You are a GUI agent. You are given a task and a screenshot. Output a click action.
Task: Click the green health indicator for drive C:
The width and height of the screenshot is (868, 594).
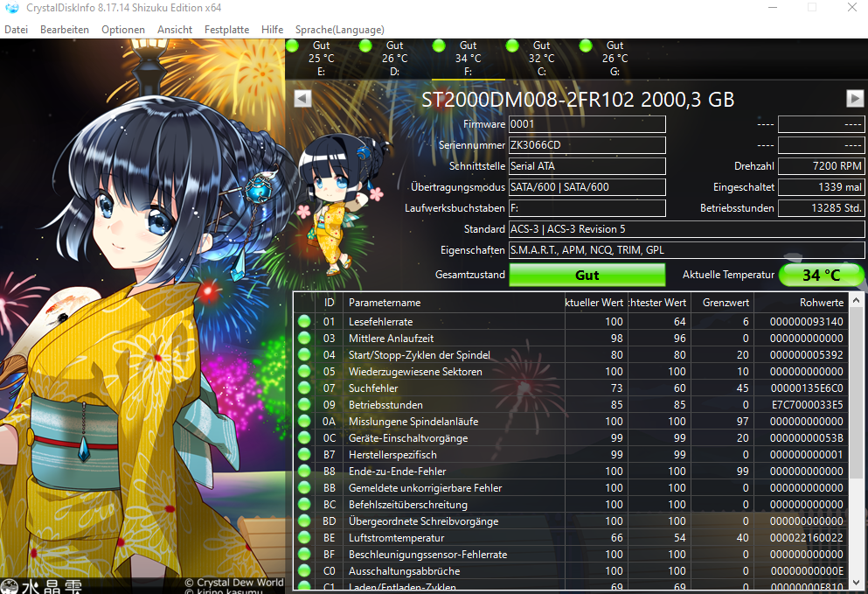point(512,45)
